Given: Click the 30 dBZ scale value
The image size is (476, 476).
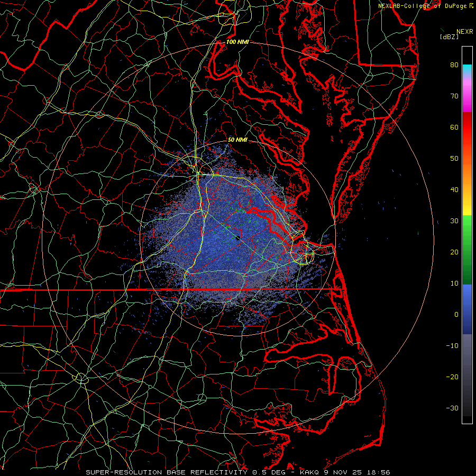Looking at the screenshot, I should point(454,221).
